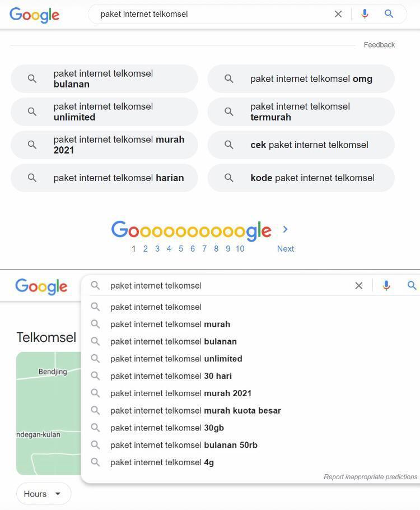
Task: Clear the lower search box using the X icon
Action: 358,286
